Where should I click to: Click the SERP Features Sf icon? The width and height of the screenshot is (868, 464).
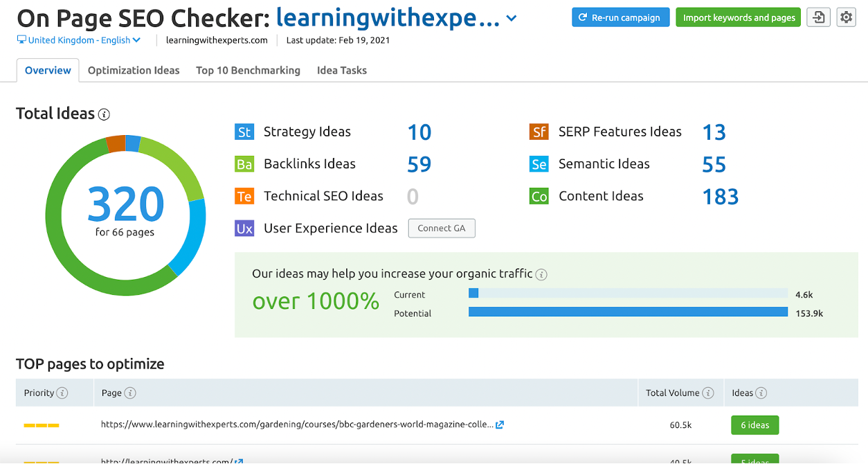539,132
